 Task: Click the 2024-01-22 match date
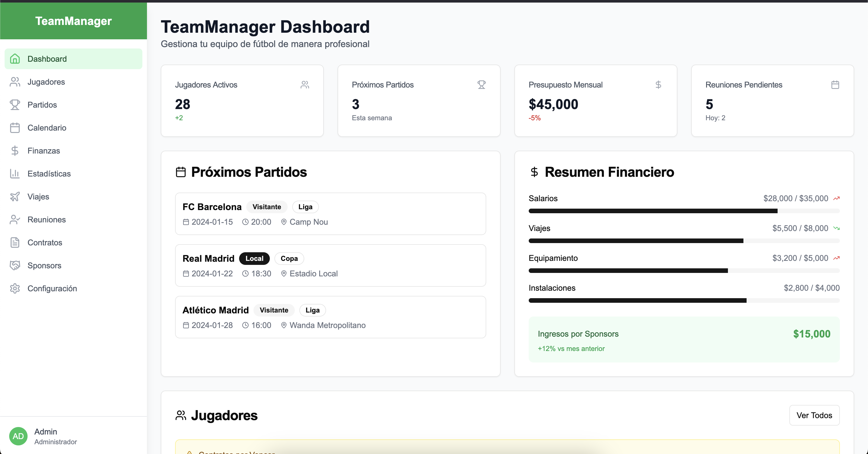point(212,273)
